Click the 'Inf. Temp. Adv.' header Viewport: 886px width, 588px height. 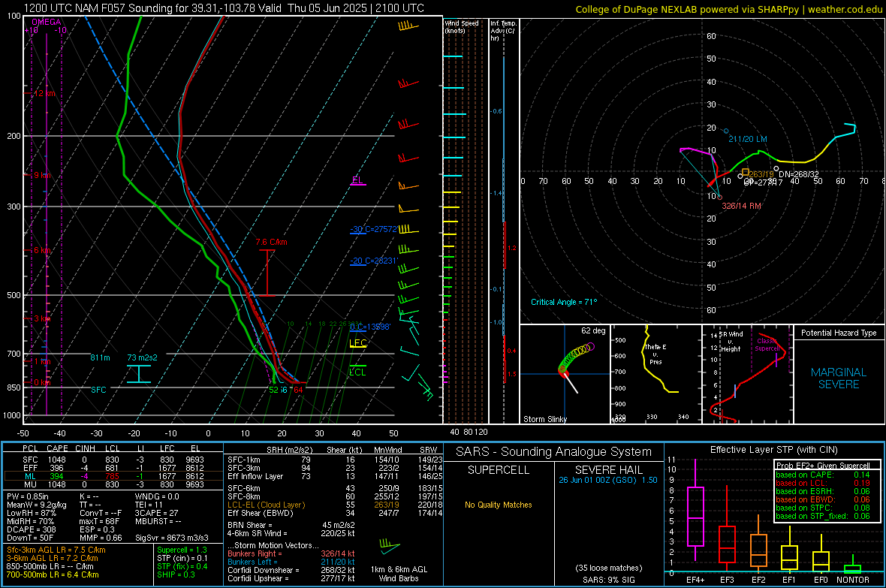pos(503,31)
